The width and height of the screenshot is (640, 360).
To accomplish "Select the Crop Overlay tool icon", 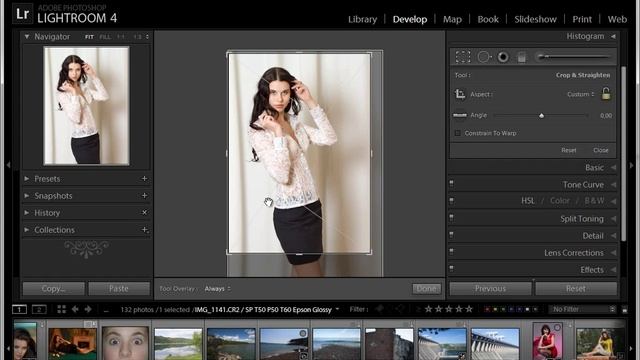I will click(463, 57).
